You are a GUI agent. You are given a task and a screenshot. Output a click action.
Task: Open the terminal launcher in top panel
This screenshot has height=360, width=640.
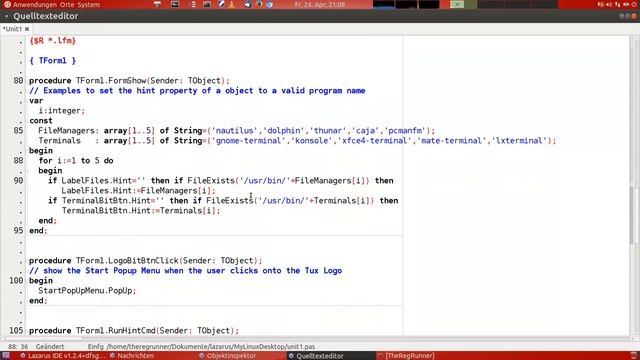(x=175, y=4)
